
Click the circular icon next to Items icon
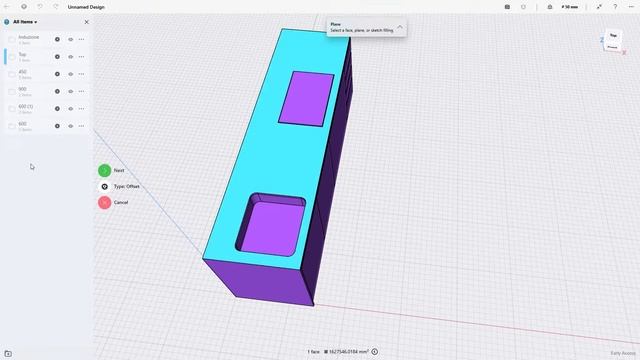click(x=523, y=7)
